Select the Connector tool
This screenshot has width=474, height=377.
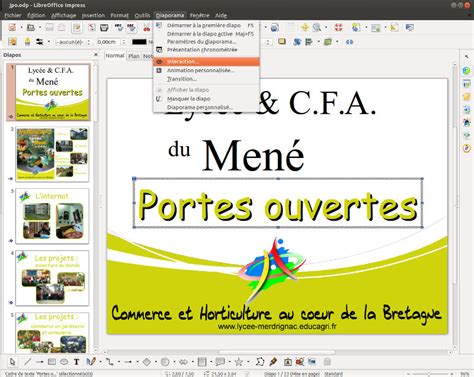click(110, 361)
